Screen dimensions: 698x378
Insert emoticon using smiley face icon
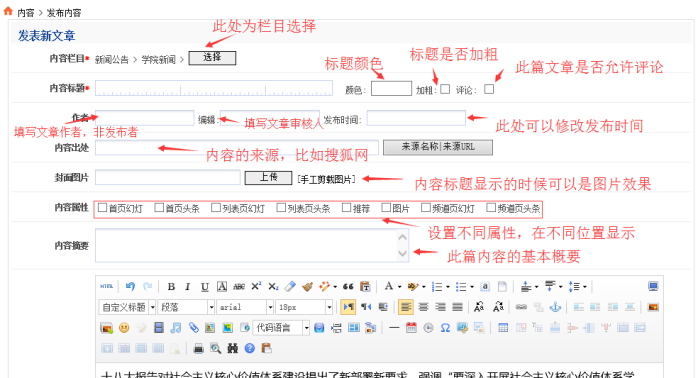pos(124,328)
